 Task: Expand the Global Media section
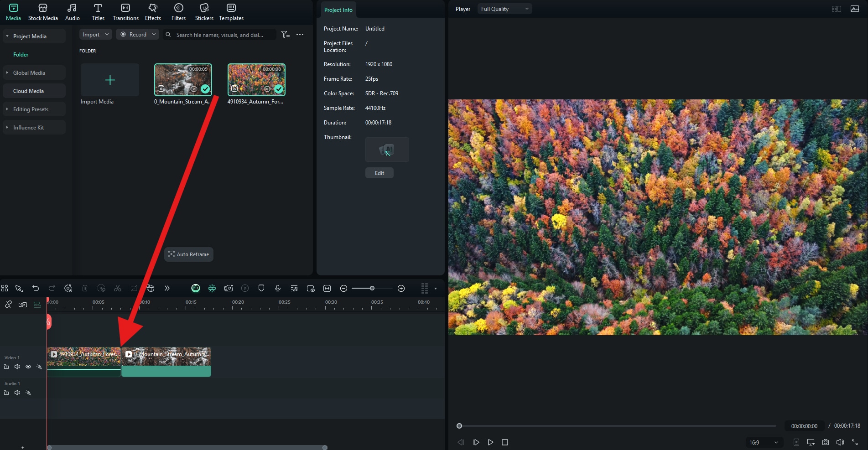(7, 72)
